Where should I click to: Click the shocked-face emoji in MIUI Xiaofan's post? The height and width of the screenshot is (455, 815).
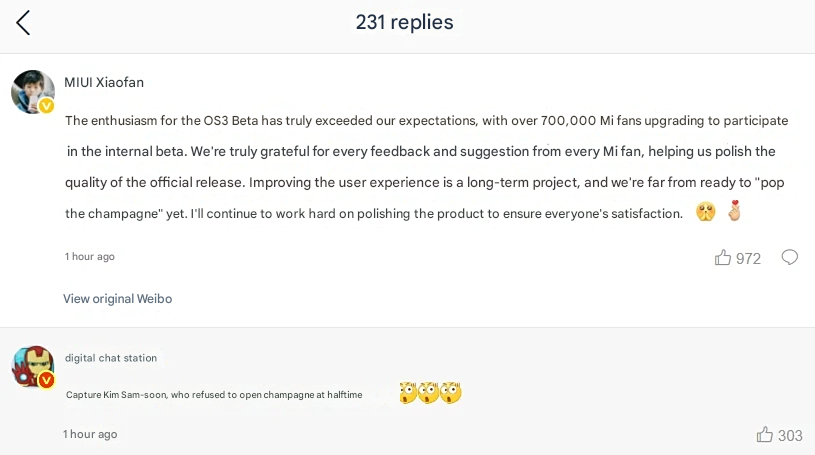[706, 212]
